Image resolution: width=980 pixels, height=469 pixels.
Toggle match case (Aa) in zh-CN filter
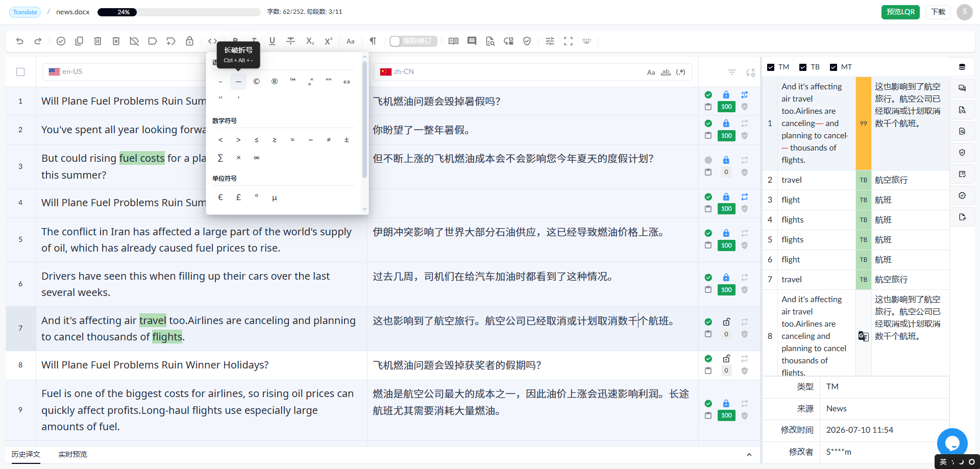[x=651, y=72]
